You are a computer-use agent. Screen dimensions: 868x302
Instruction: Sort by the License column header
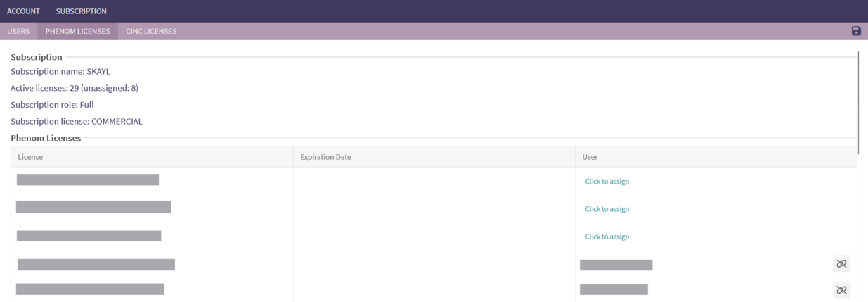tap(30, 157)
